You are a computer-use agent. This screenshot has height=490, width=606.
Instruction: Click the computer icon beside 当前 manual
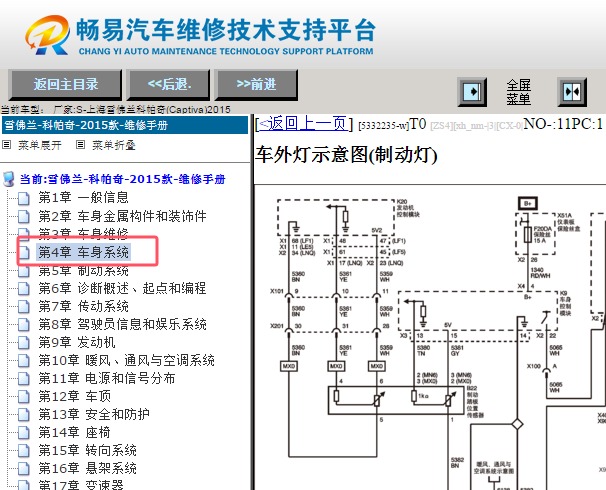tap(9, 179)
